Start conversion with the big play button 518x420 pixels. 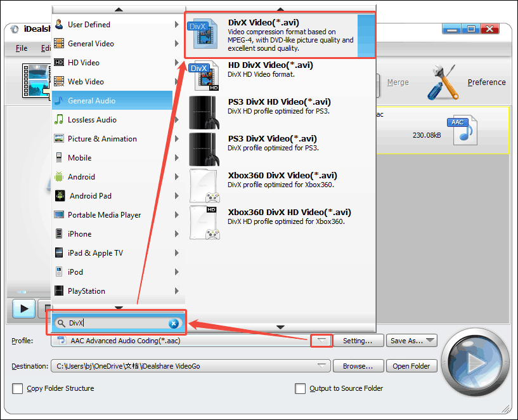pos(474,363)
